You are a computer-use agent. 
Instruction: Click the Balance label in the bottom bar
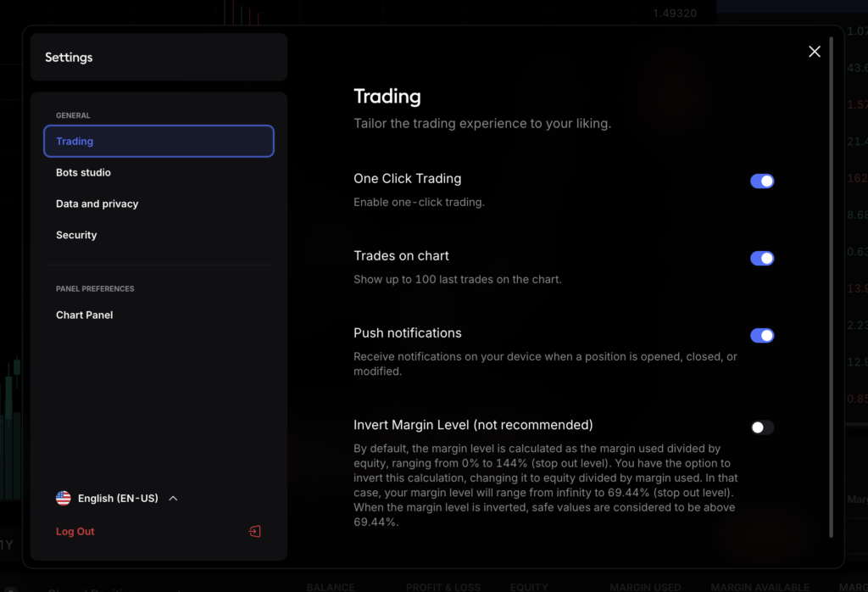pos(331,586)
